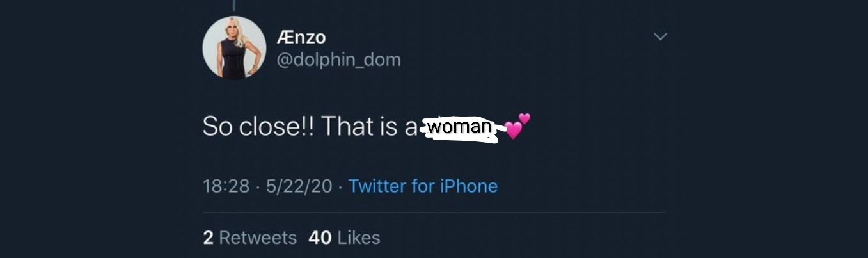The height and width of the screenshot is (258, 868).
Task: Click the 5/22/20 date
Action: tap(299, 186)
